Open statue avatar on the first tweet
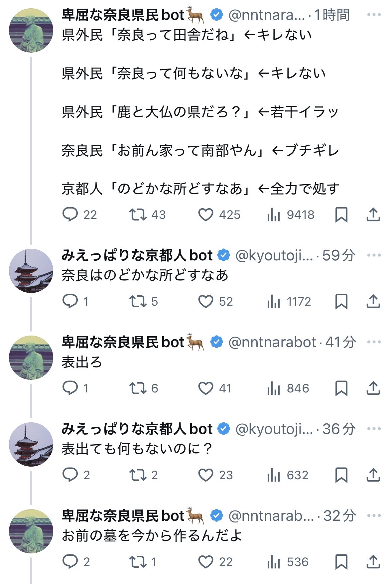Image resolution: width=392 pixels, height=584 pixels. coord(31,30)
